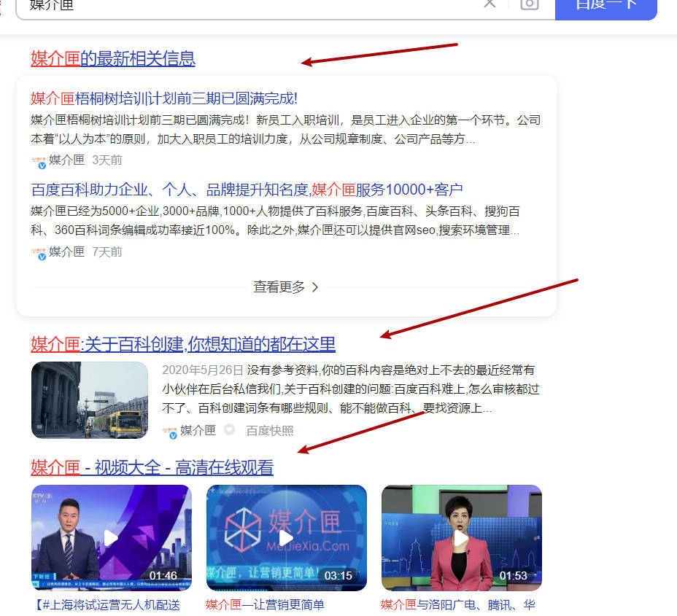This screenshot has width=677, height=616.
Task: Click the snippet text beginning 2020年5月26日 没有参考资料
Action: point(351,389)
